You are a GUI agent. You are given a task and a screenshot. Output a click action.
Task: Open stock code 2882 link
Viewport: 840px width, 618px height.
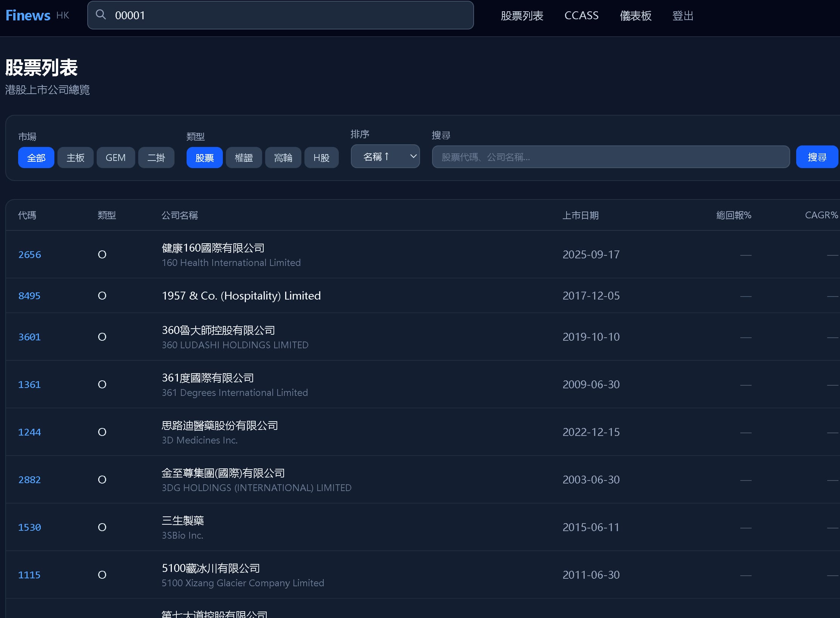(x=29, y=480)
